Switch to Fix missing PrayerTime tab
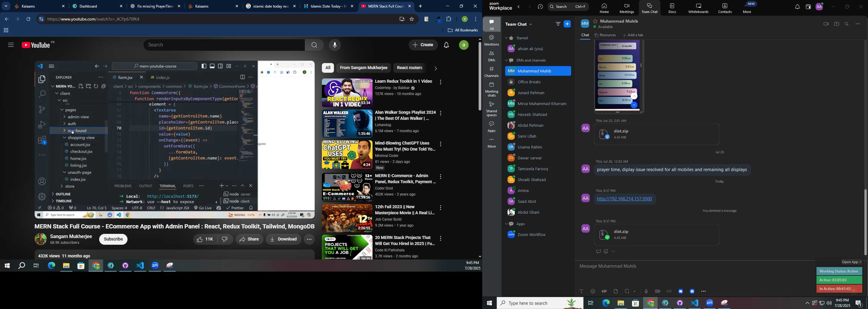Viewport: 868px width, 309px height. pyautogui.click(x=156, y=6)
